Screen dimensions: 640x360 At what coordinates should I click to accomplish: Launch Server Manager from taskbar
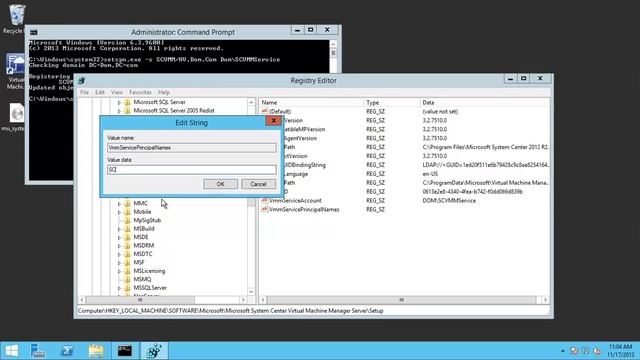[x=38, y=351]
